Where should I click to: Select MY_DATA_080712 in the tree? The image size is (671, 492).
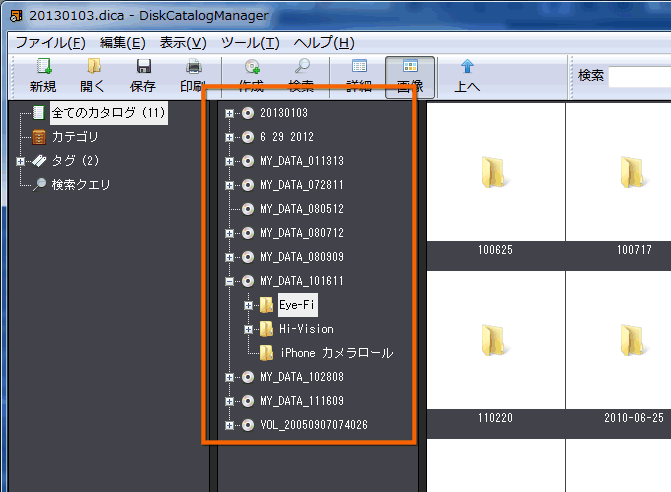[x=302, y=233]
